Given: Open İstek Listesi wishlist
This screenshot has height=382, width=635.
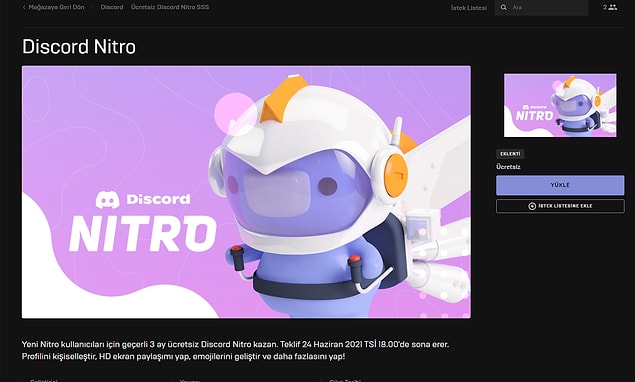Looking at the screenshot, I should click(469, 8).
